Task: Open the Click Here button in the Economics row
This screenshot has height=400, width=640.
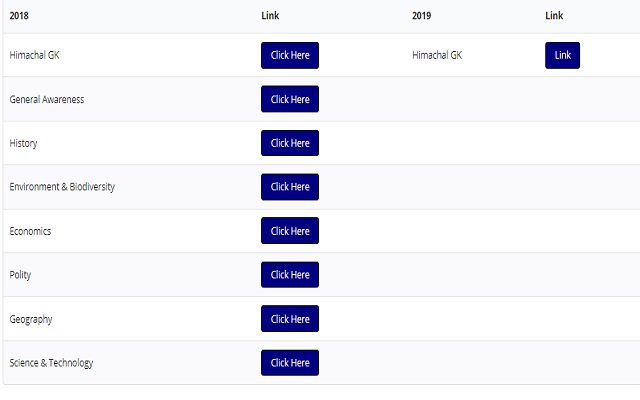Action: pos(290,231)
